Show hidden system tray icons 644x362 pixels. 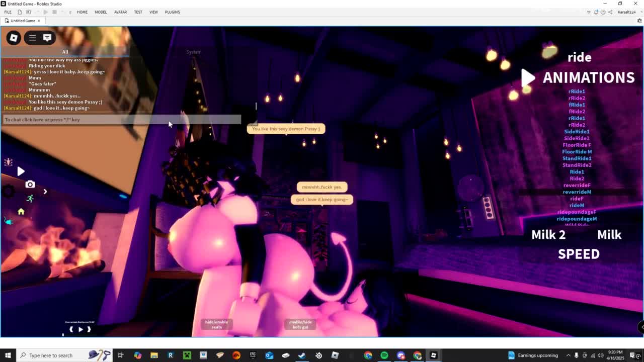point(568,355)
